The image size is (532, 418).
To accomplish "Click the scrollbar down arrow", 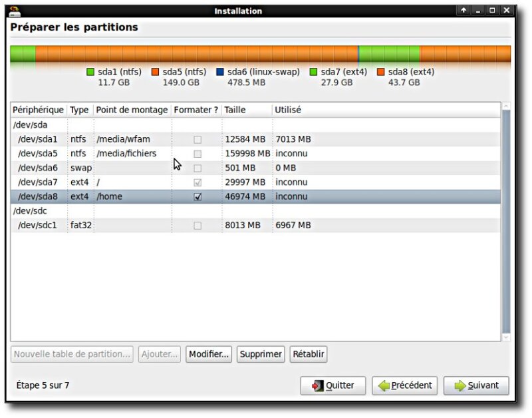I will coord(506,337).
